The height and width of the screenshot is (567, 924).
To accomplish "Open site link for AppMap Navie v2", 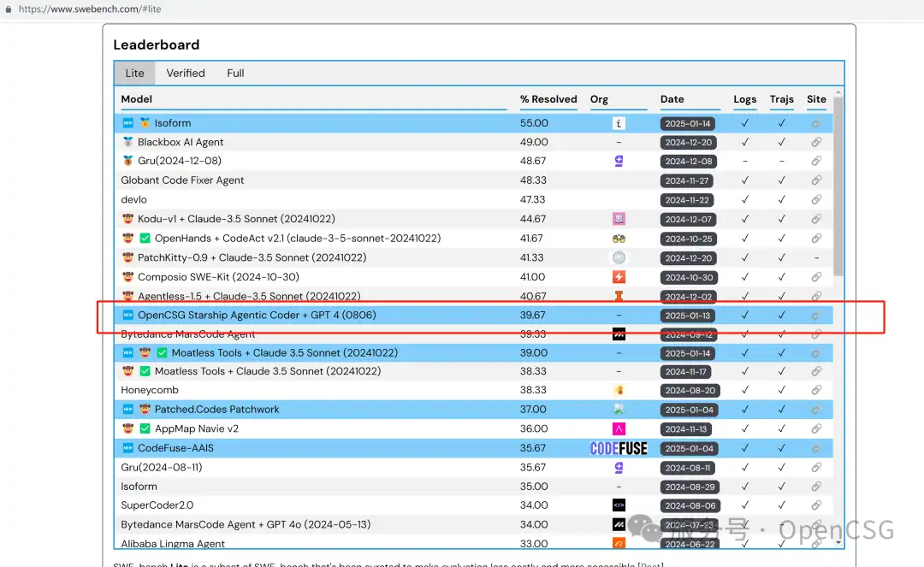I will (816, 428).
